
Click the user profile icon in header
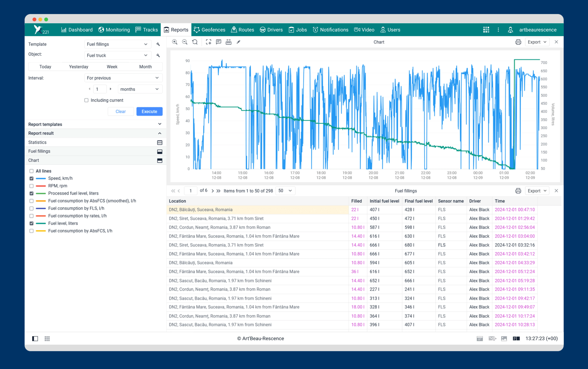point(510,30)
